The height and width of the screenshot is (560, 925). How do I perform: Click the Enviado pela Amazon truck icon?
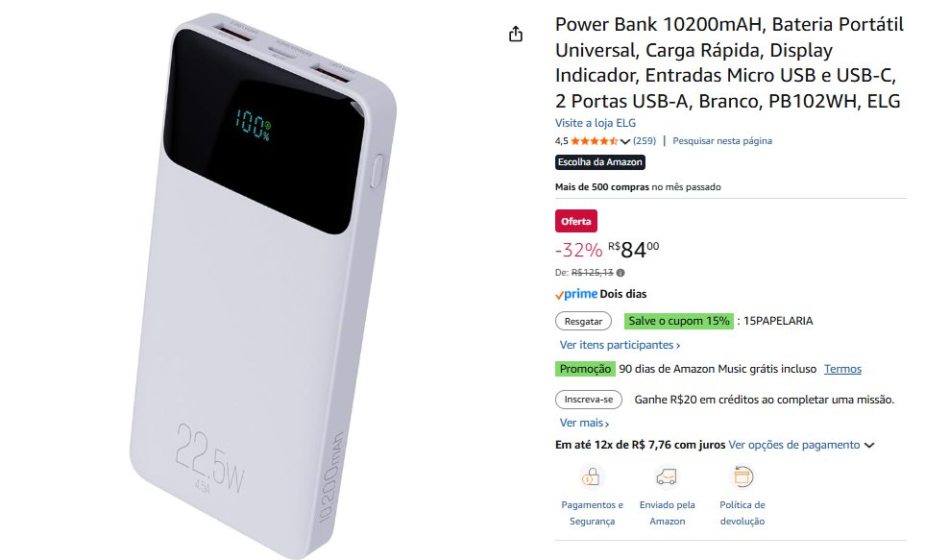[667, 476]
